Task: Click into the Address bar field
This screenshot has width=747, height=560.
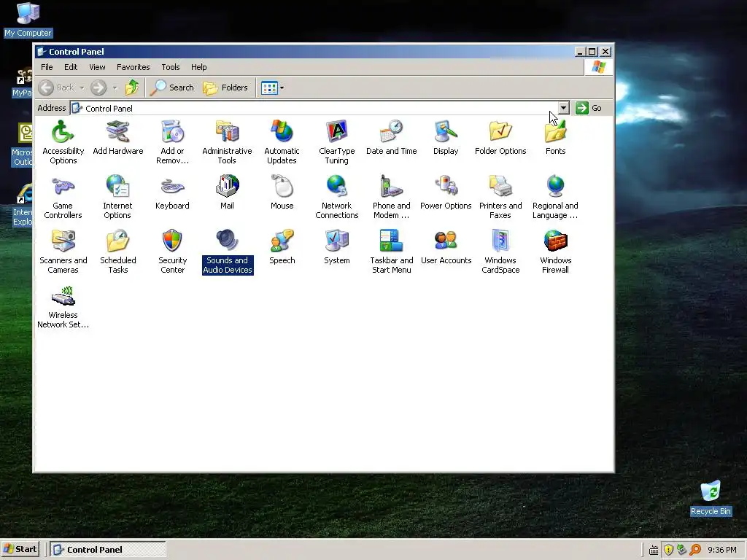Action: coord(314,108)
